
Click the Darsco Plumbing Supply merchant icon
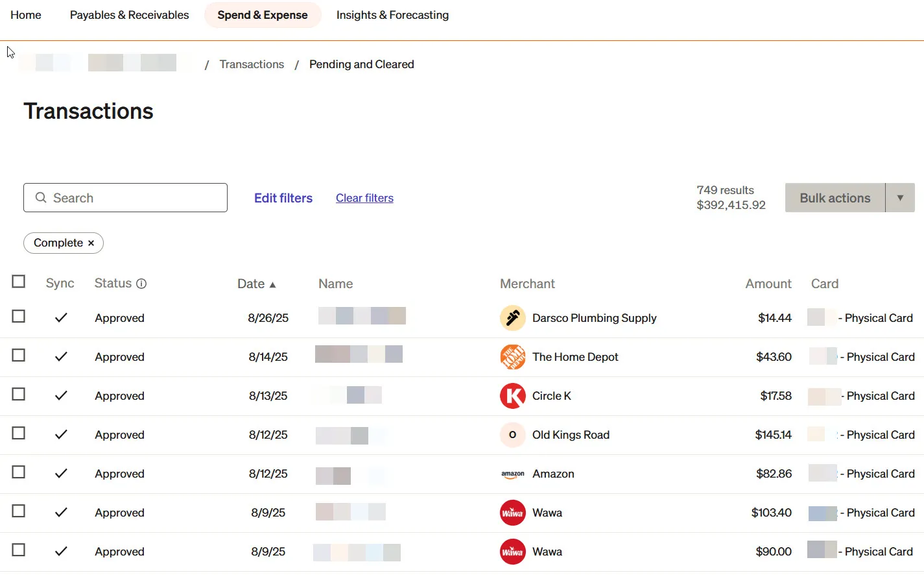[512, 318]
